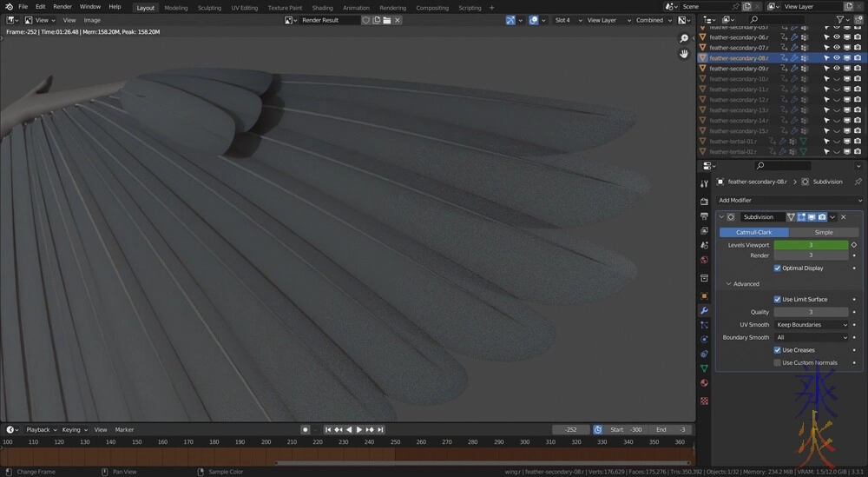Select the pan hand tool
The height and width of the screenshot is (477, 868).
click(x=684, y=54)
